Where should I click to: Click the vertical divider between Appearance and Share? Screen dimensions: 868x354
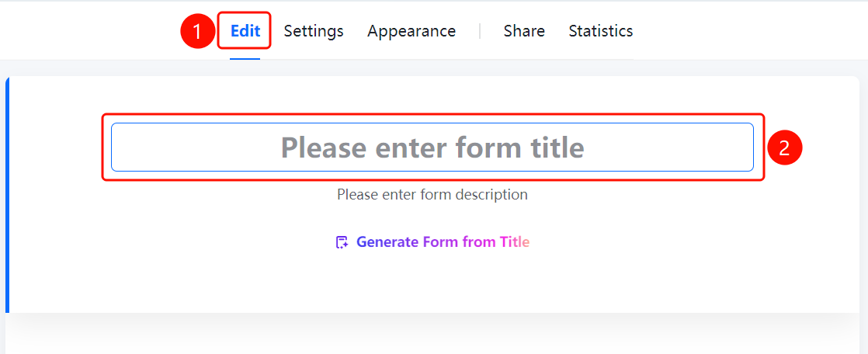[x=479, y=31]
